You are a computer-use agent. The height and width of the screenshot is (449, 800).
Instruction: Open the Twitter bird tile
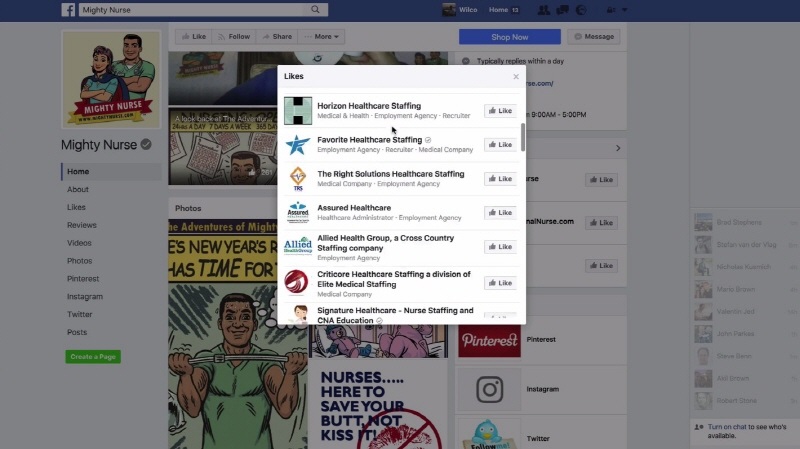click(x=489, y=434)
